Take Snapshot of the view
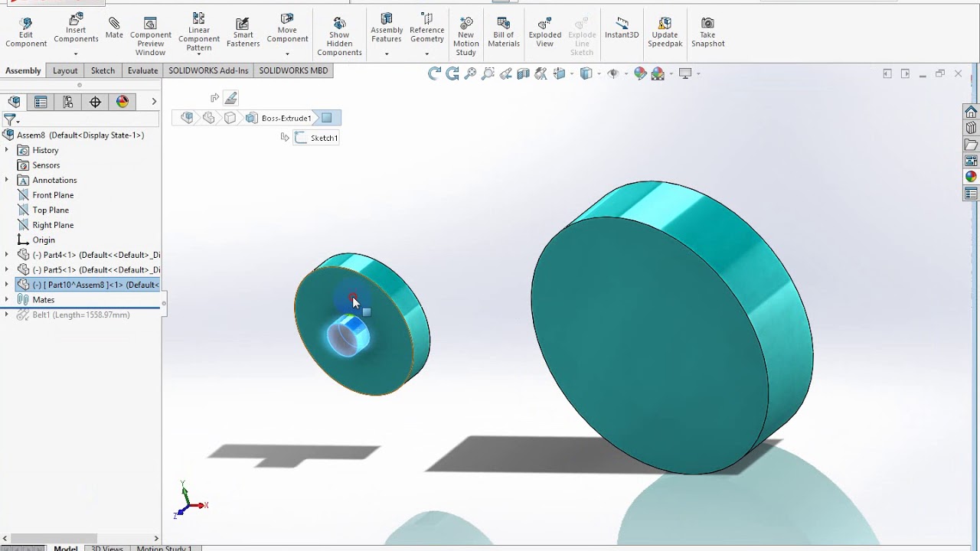Screen dimensions: 980x551 click(x=707, y=33)
